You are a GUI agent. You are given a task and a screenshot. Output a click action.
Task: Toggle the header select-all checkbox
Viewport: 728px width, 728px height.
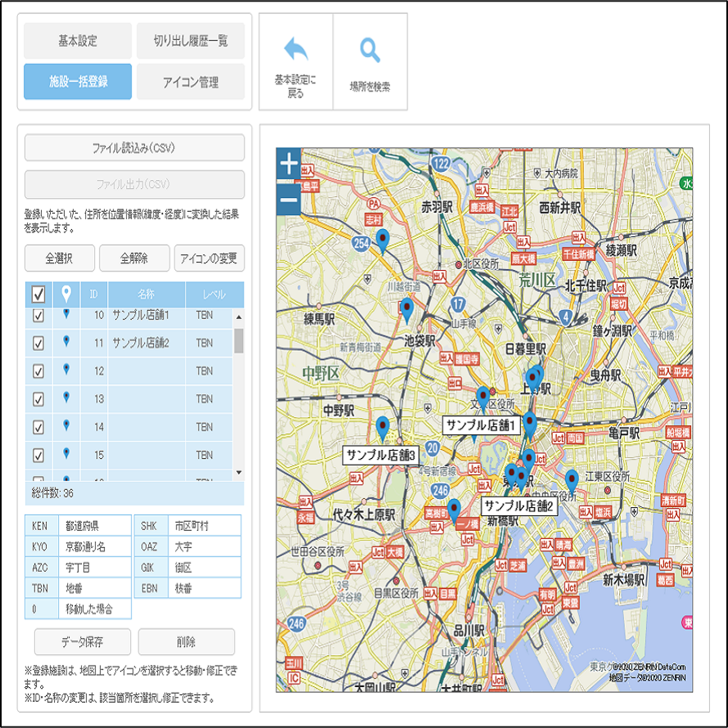pos(38,294)
